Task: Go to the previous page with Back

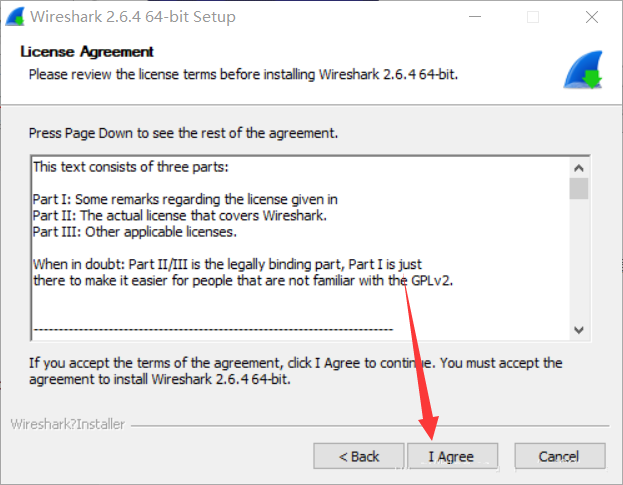Action: tap(359, 456)
